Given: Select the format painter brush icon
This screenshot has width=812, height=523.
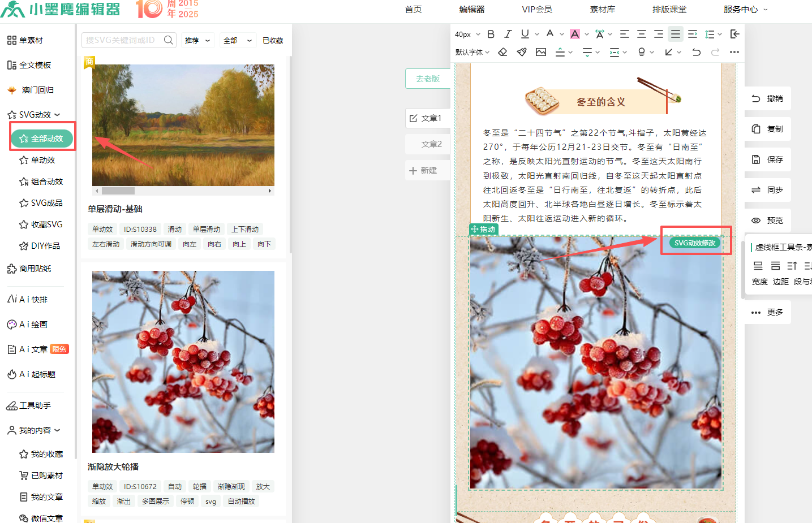Looking at the screenshot, I should 522,52.
